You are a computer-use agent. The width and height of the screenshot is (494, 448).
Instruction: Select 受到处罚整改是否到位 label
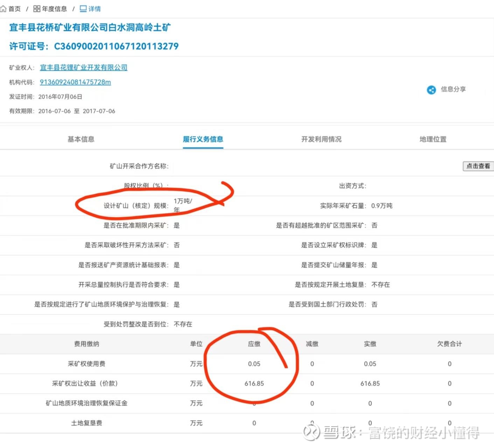[136, 324]
